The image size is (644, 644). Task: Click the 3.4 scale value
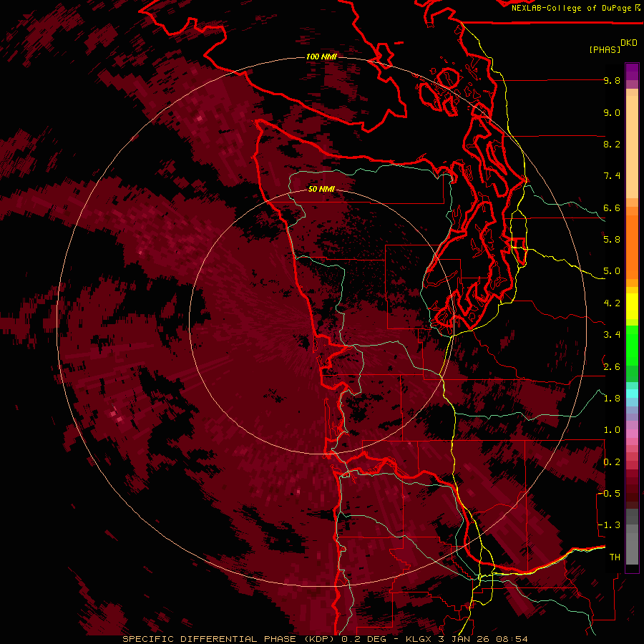pyautogui.click(x=612, y=335)
